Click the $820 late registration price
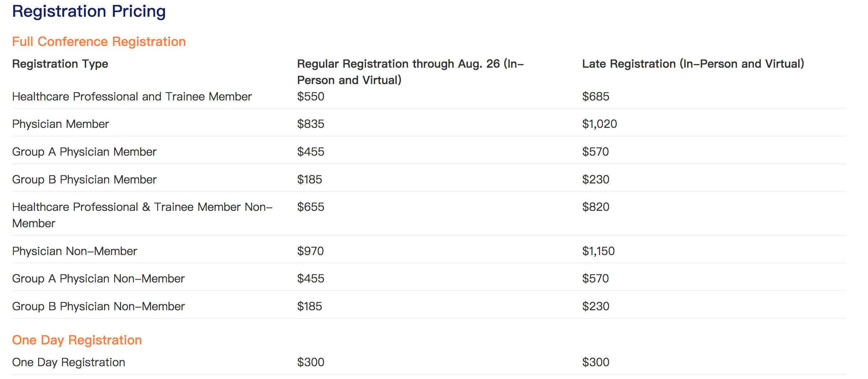 pos(596,207)
